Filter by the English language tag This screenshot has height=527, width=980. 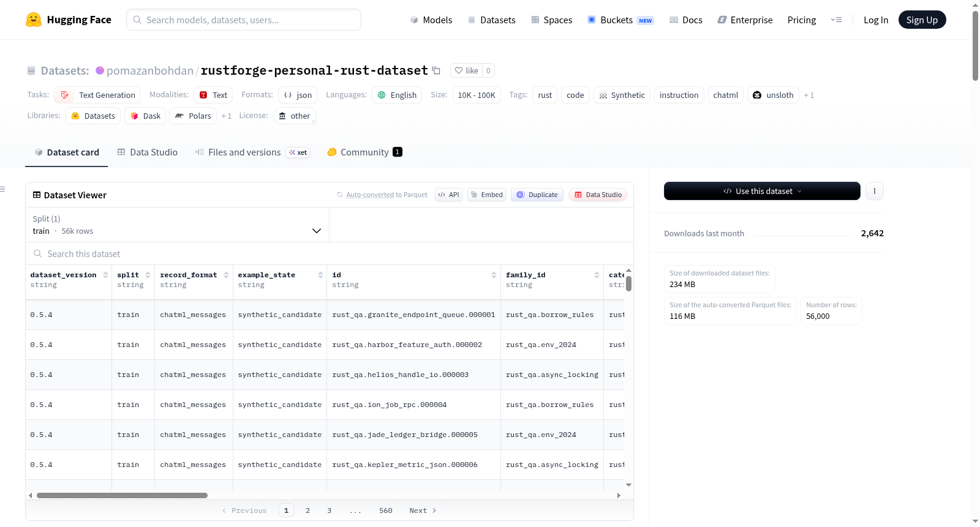tap(397, 95)
